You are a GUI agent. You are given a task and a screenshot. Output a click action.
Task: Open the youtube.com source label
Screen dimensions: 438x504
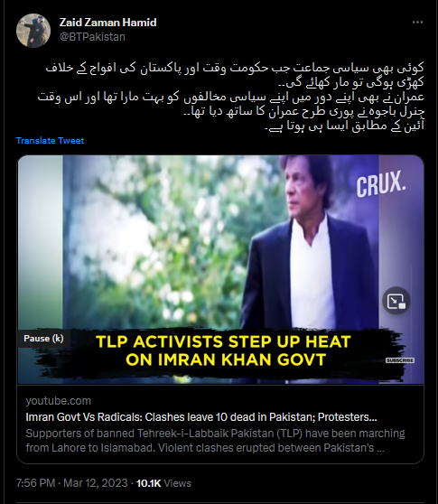[x=58, y=401]
